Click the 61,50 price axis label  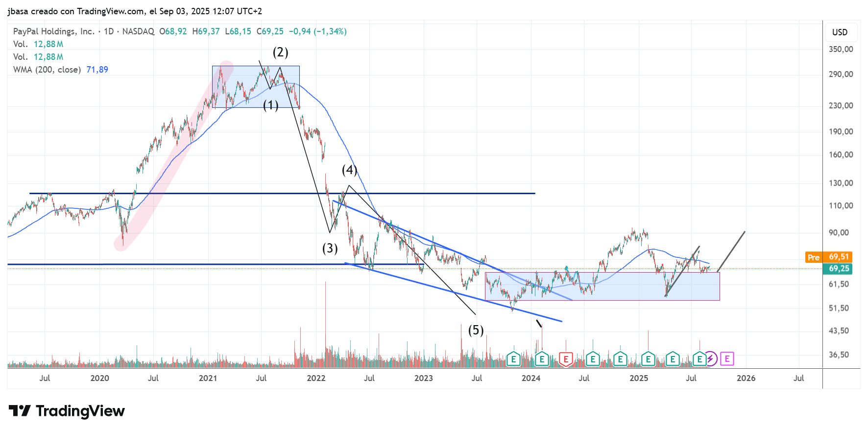839,284
